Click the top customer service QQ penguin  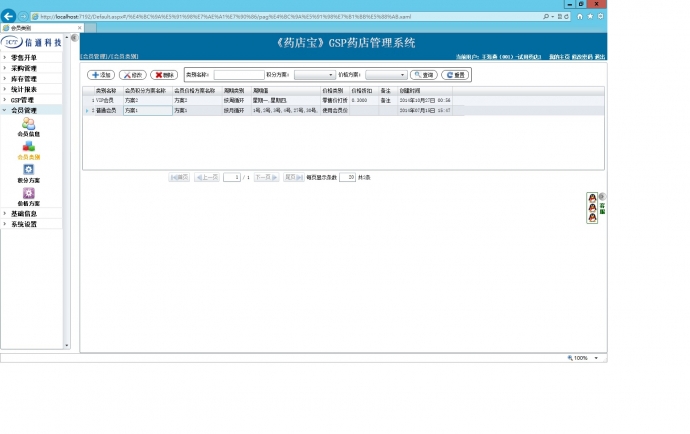(x=592, y=198)
